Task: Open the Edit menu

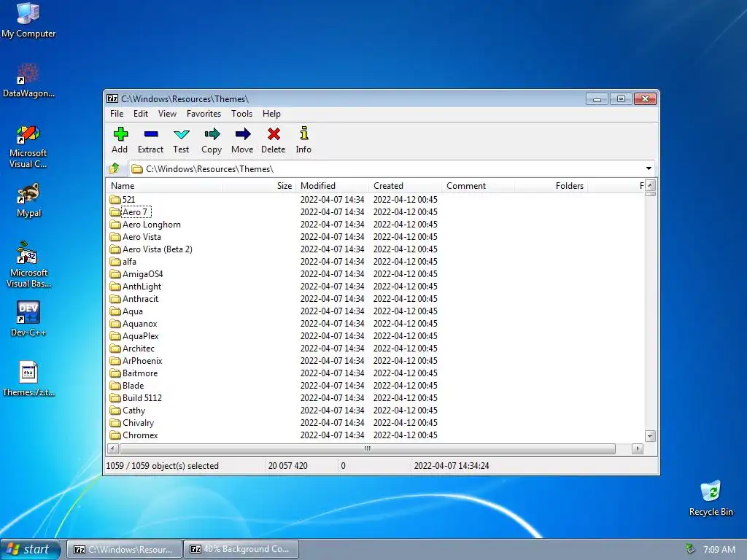Action: click(x=141, y=114)
